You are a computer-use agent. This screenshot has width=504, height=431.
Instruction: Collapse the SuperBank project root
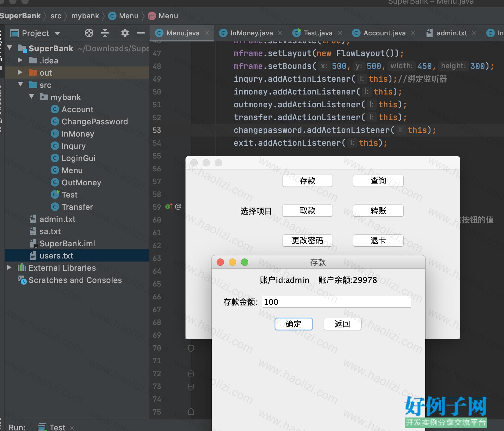coord(9,48)
